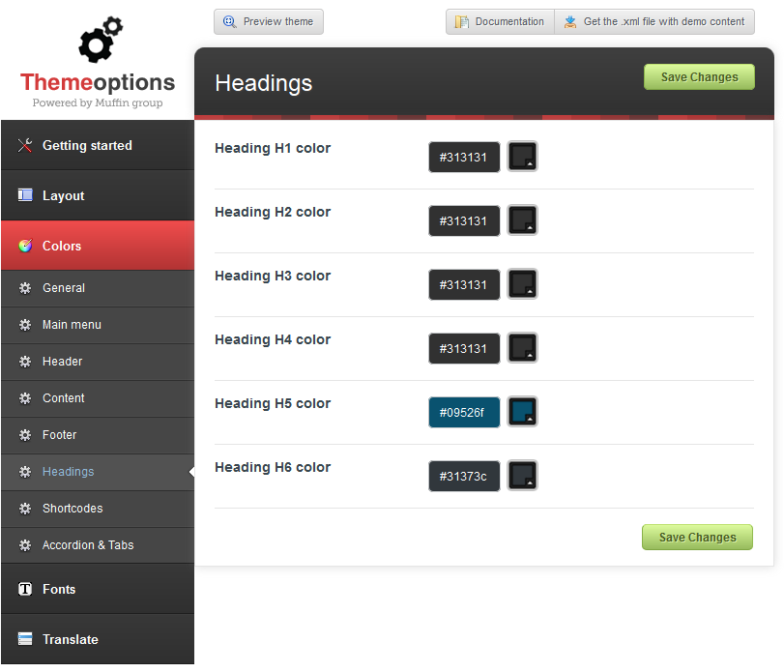The image size is (784, 672).
Task: Open the Main menu colors submenu
Action: click(72, 325)
